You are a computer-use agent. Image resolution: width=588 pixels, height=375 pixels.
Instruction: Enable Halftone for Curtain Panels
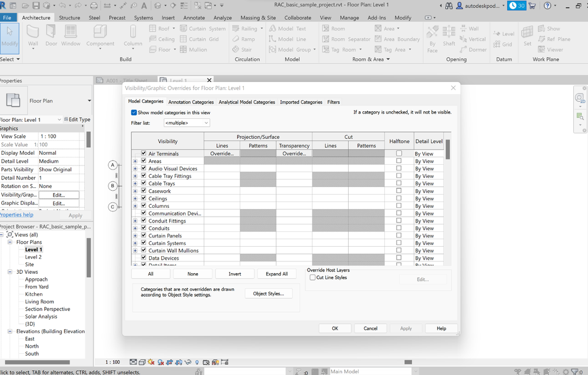click(399, 235)
